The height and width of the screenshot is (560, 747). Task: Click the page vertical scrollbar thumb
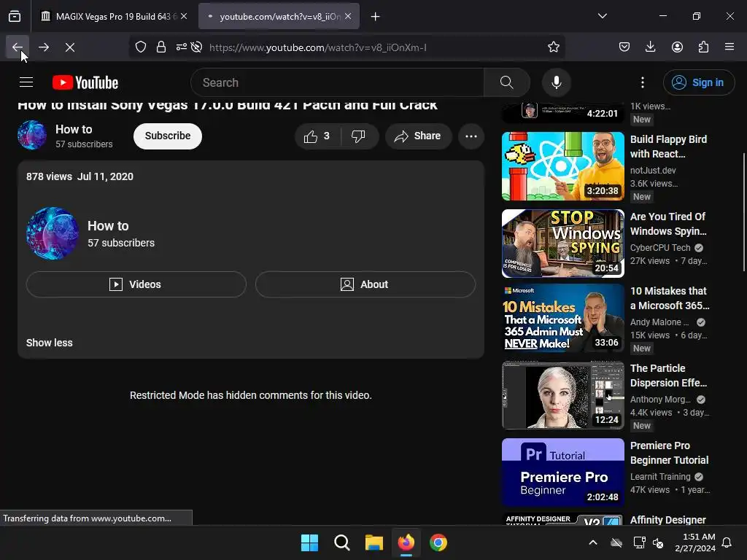[x=743, y=212]
